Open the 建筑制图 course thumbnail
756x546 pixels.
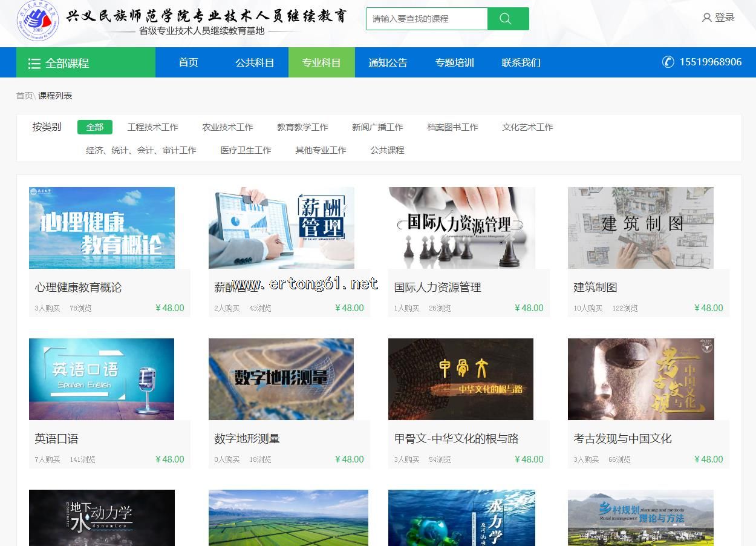[x=640, y=228]
